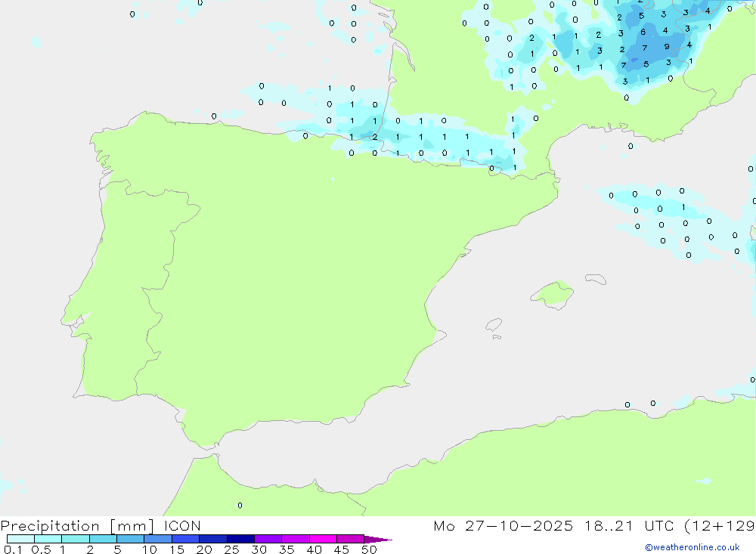Click the '10' legend scale label
The image size is (756, 554).
point(150,549)
